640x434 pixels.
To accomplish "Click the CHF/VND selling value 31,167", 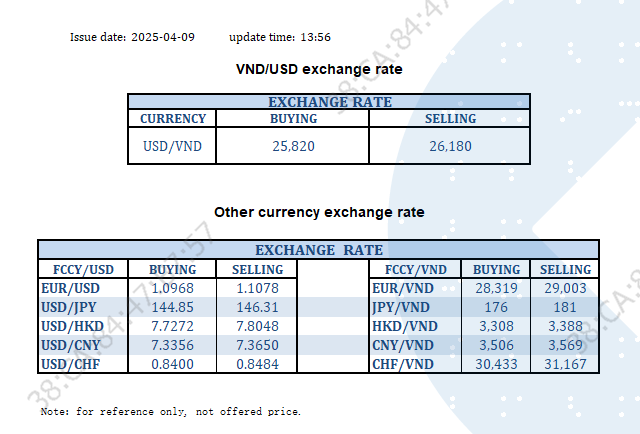I will coord(565,364).
